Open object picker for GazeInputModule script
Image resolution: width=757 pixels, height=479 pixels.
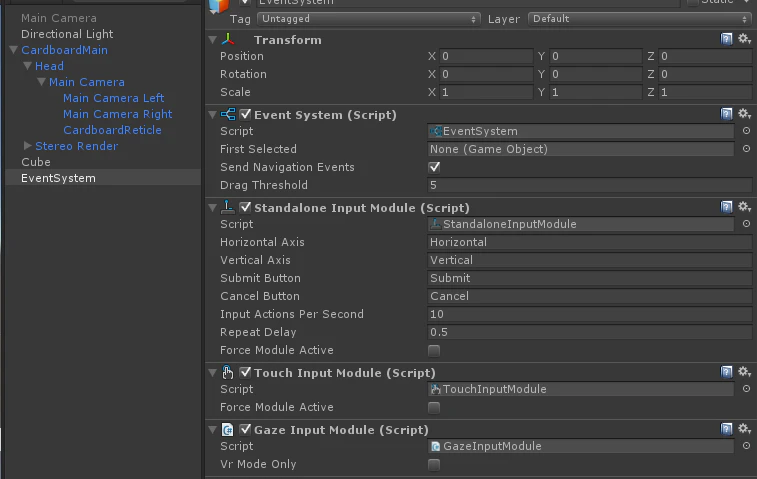[746, 446]
